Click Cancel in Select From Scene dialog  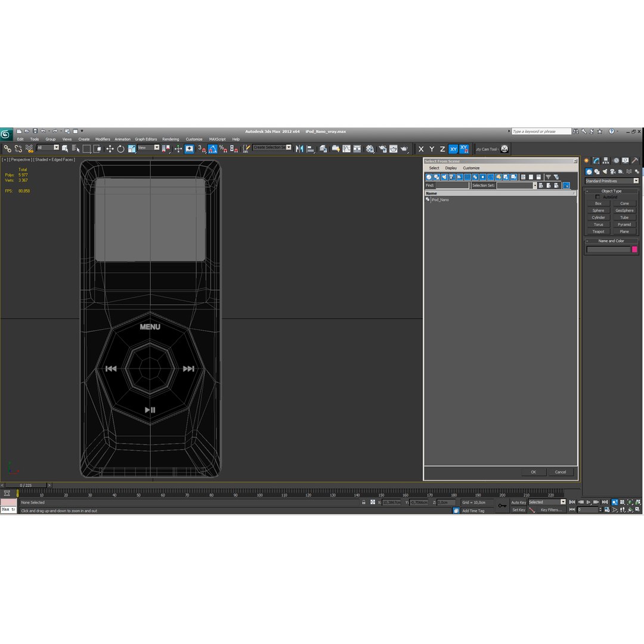pyautogui.click(x=560, y=472)
